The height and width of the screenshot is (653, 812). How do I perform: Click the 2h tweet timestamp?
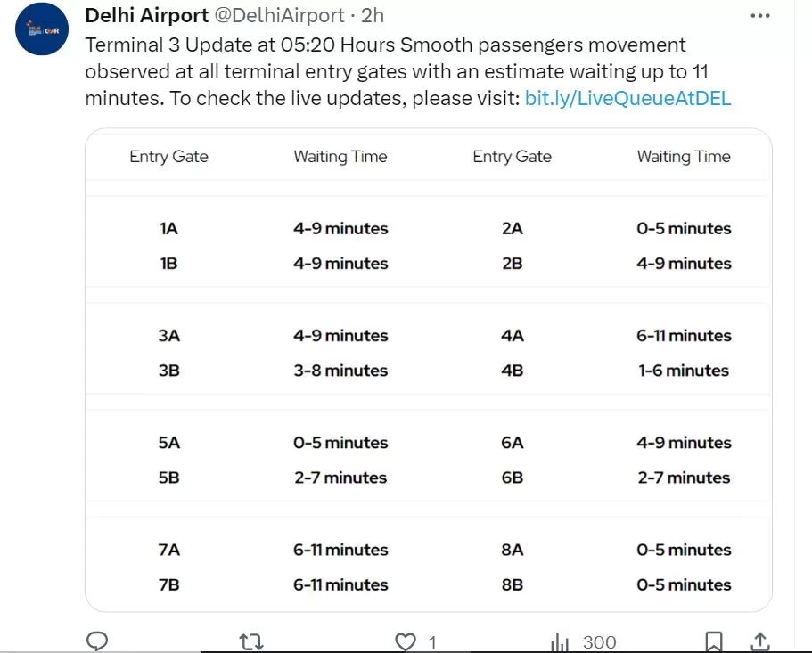coord(373,15)
